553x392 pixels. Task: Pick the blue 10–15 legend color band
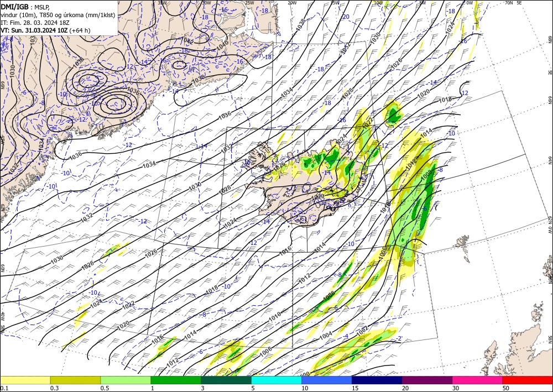(x=327, y=380)
